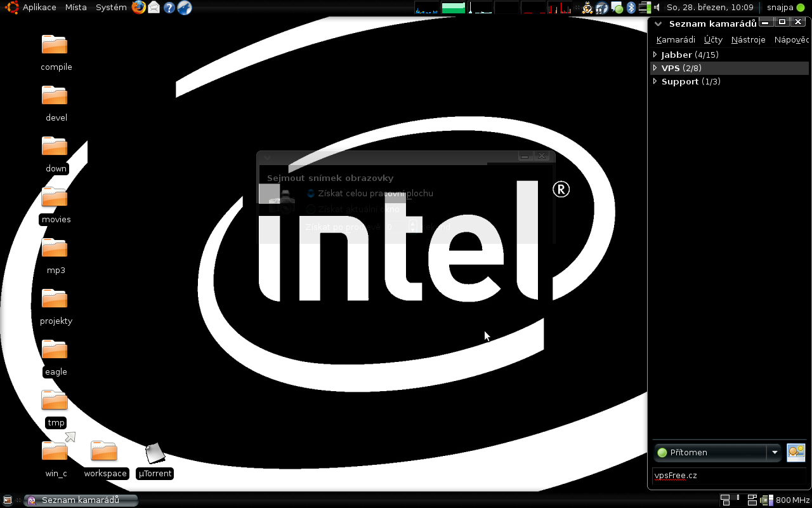The image size is (812, 508).
Task: Open the snajpa user switcher menu
Action: [x=785, y=8]
